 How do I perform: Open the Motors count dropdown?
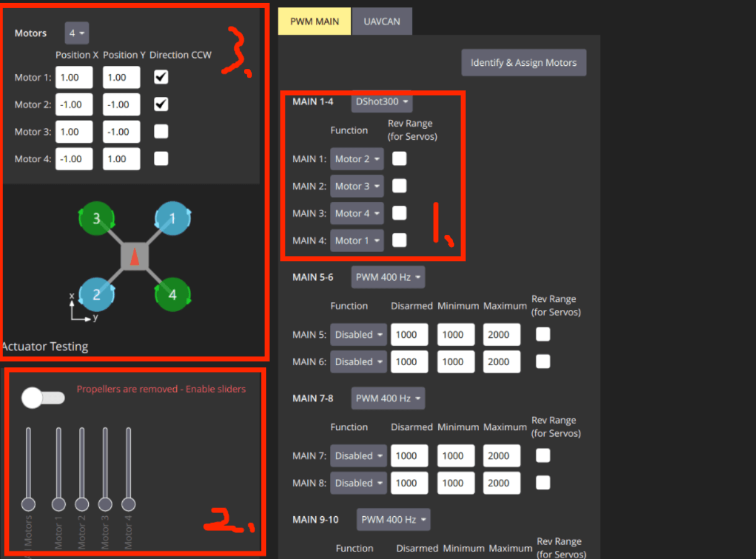point(77,33)
